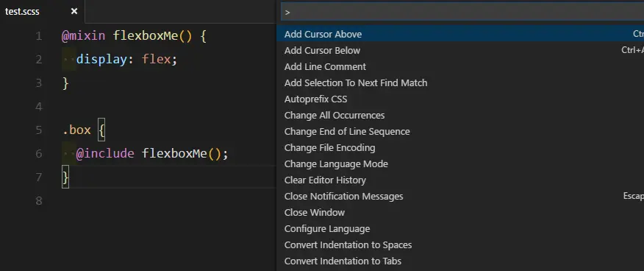This screenshot has width=644, height=271.
Task: Place cursor on the @include flexboxMe line
Action: (152, 154)
